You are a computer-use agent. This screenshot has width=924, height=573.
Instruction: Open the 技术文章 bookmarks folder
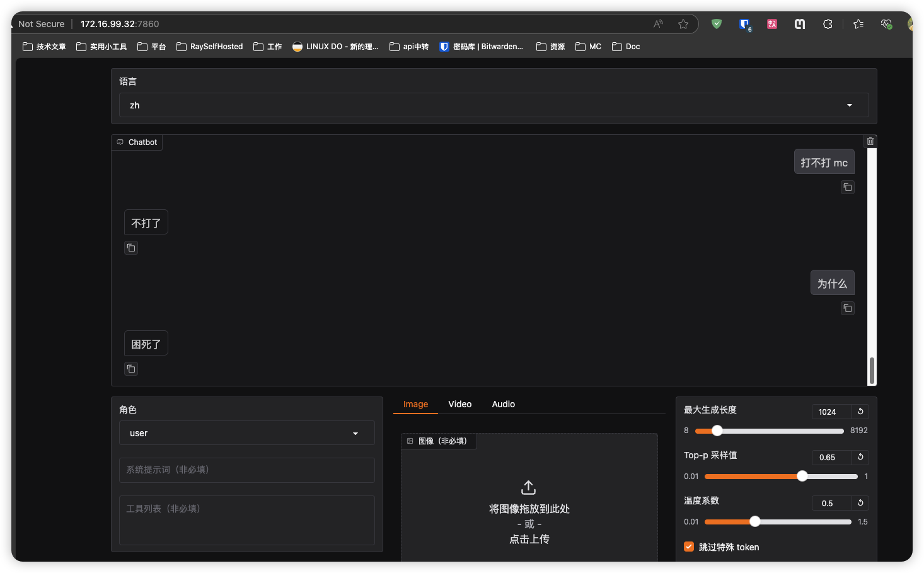(44, 47)
